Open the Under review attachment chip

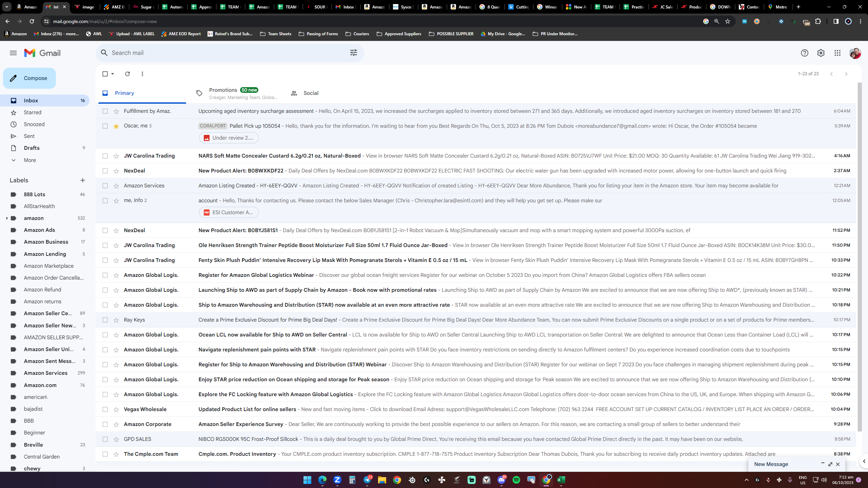229,138
